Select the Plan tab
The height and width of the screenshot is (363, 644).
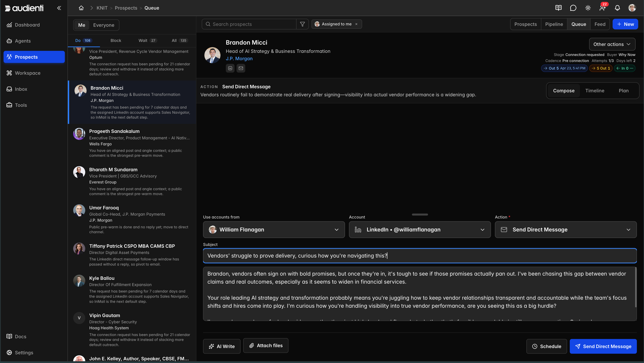pyautogui.click(x=623, y=91)
